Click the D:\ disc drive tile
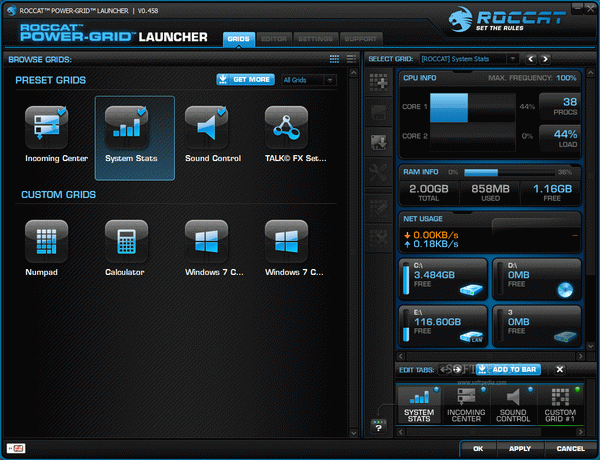 point(537,279)
